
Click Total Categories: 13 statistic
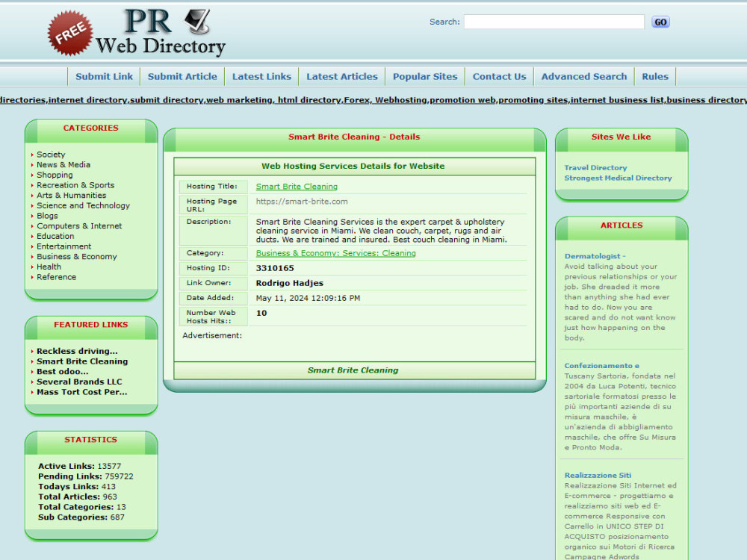click(x=82, y=507)
